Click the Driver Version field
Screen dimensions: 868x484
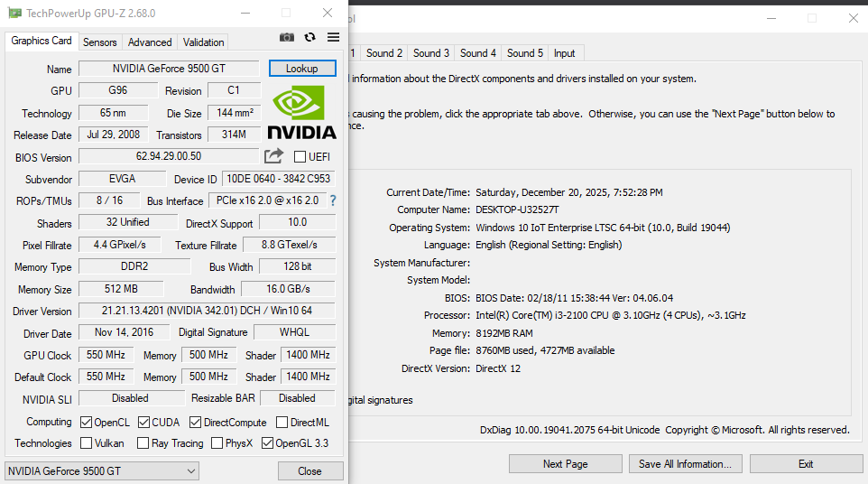click(x=207, y=311)
